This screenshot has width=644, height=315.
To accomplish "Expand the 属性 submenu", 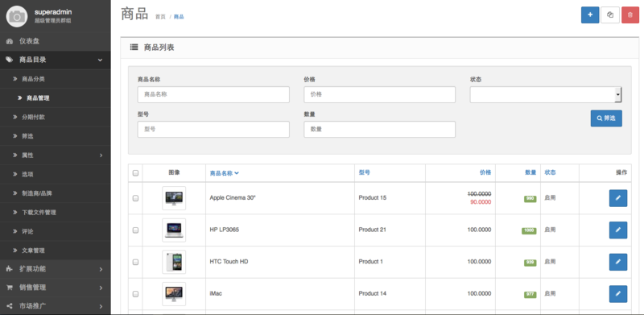I will pos(55,155).
